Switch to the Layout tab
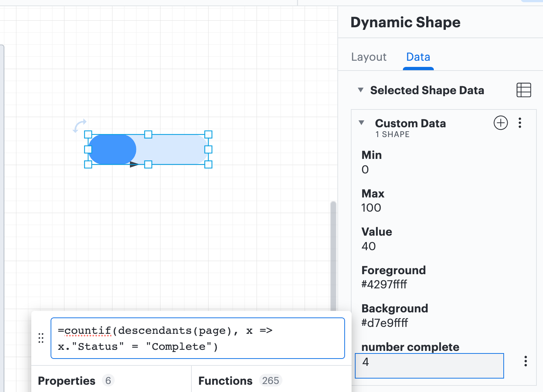The width and height of the screenshot is (543, 392). point(369,57)
